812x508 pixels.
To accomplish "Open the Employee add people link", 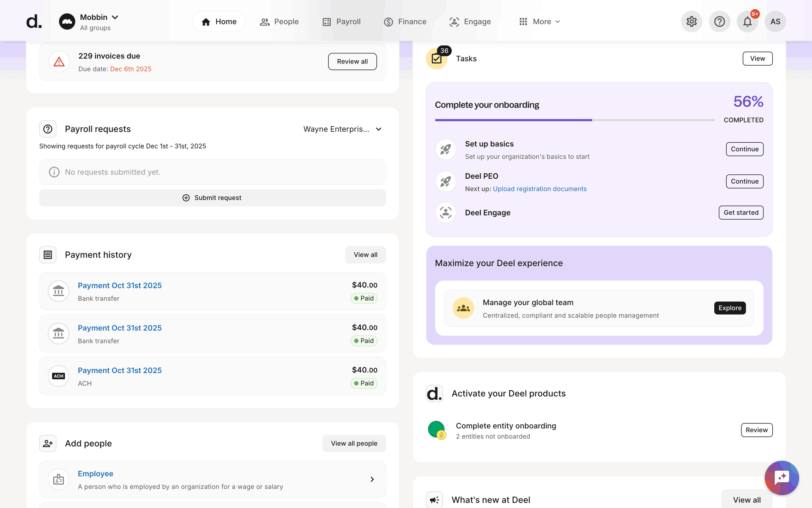I will click(96, 474).
